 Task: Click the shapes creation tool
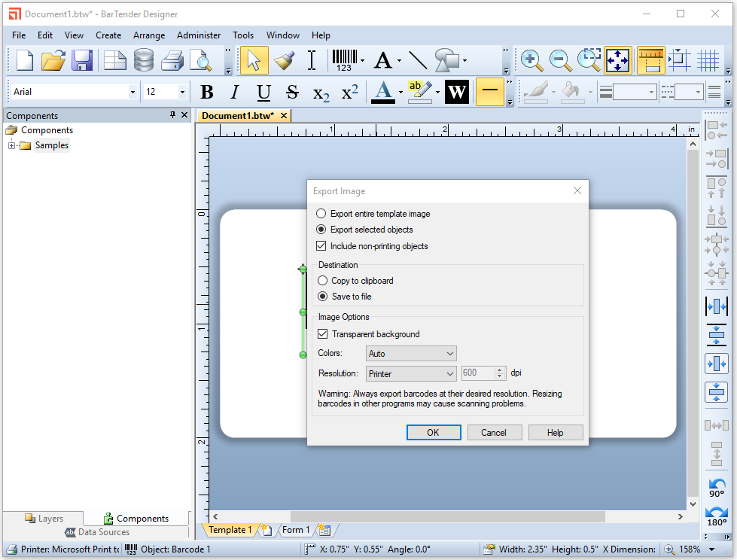pos(446,60)
